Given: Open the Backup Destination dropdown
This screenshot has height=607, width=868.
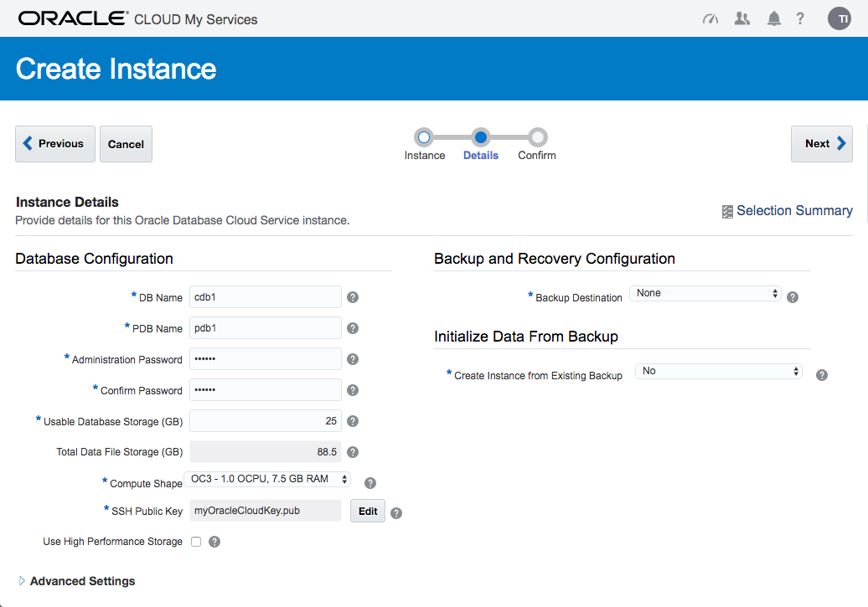Looking at the screenshot, I should point(705,293).
